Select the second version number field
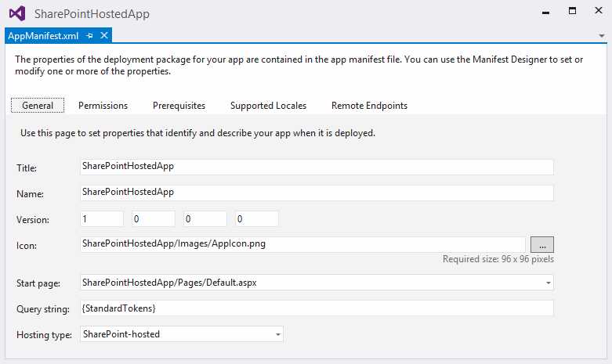The image size is (612, 364). click(x=154, y=218)
